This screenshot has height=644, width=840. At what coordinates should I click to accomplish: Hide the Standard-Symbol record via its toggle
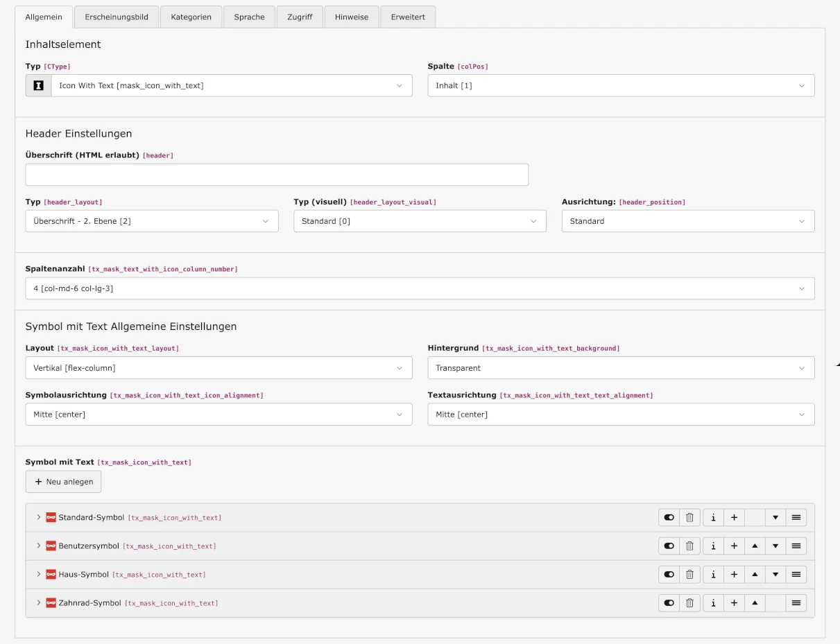click(x=668, y=517)
